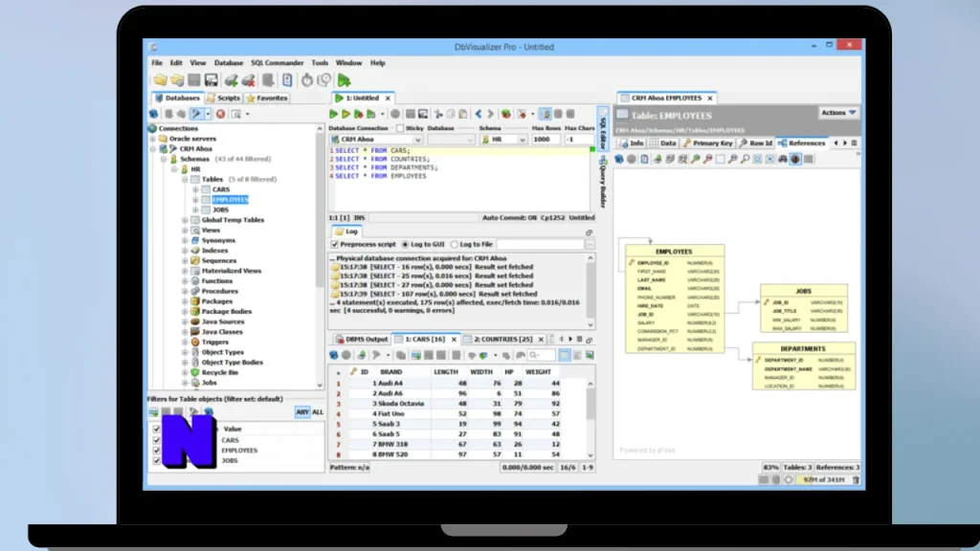The height and width of the screenshot is (551, 980).
Task: Click the large green run arrow in main toolbar
Action: [x=344, y=80]
